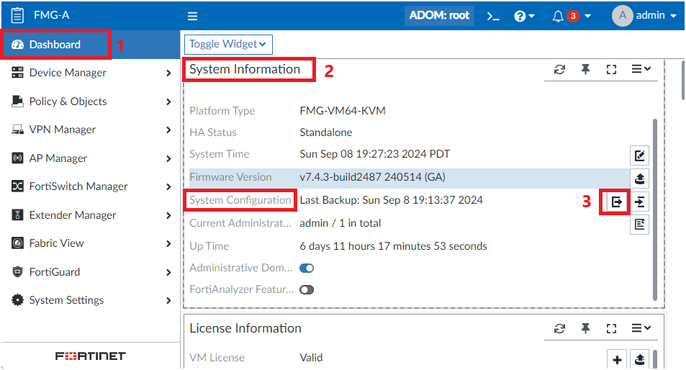The image size is (686, 370).
Task: Click the restore system configuration icon
Action: click(640, 202)
